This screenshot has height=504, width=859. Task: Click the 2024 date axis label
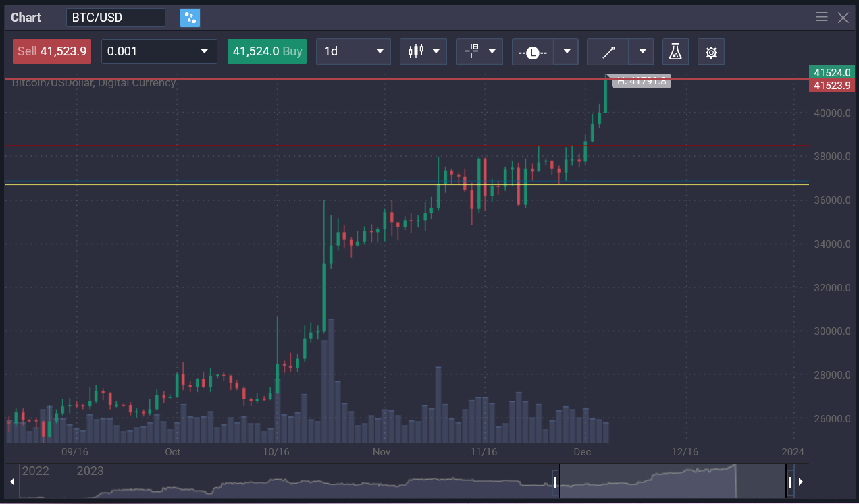point(793,451)
